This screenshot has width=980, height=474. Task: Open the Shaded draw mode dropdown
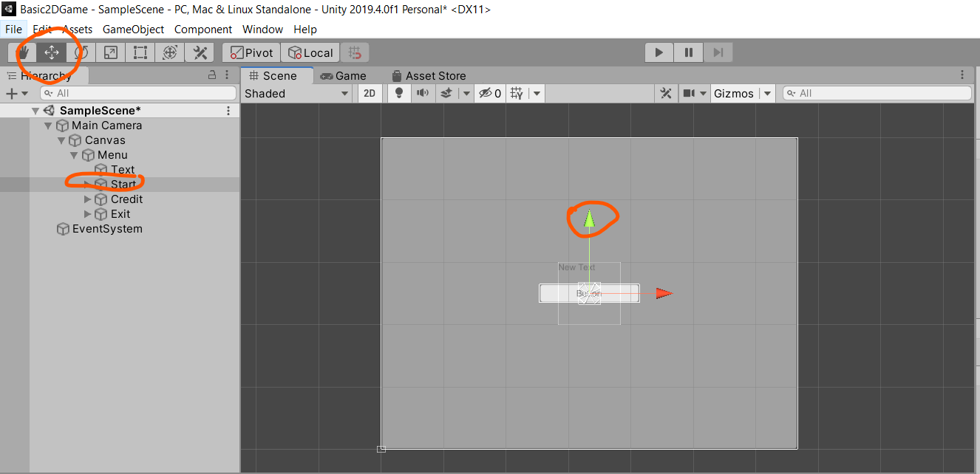pos(296,93)
